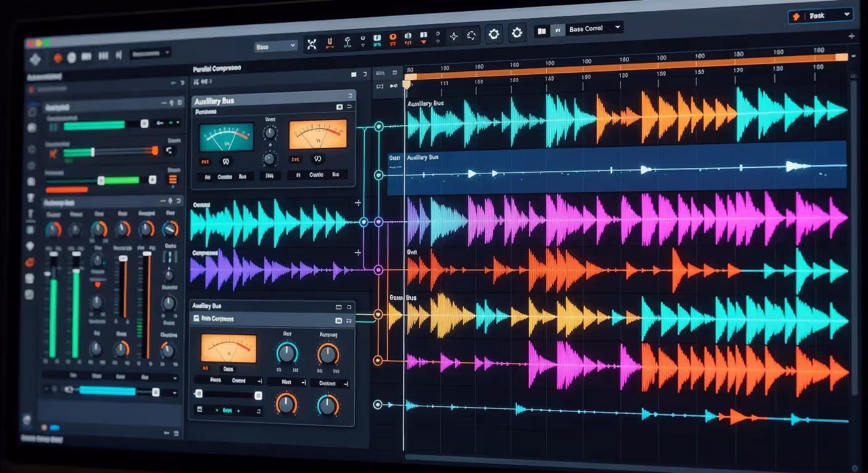This screenshot has height=473, width=868.
Task: Click the grey round button next to the orange one
Action: (x=72, y=57)
